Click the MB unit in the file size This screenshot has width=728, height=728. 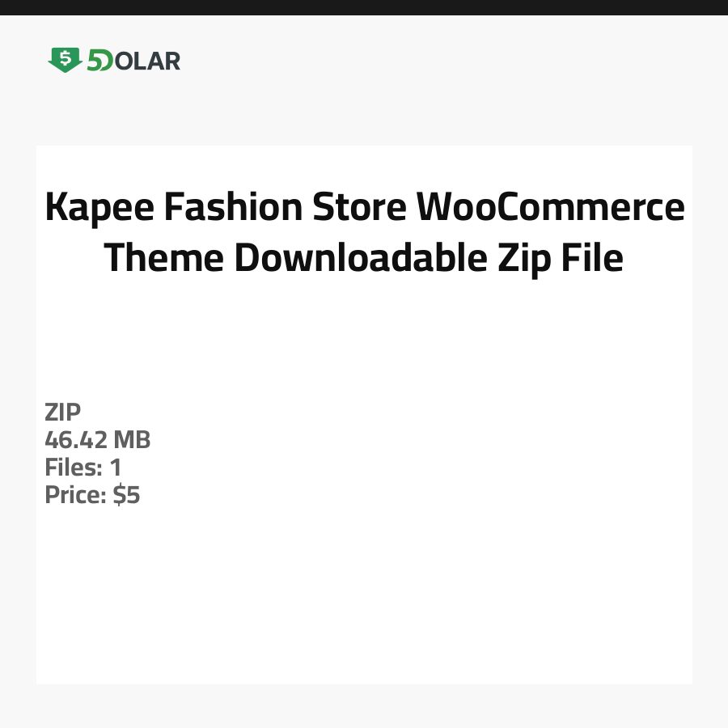[x=132, y=440]
